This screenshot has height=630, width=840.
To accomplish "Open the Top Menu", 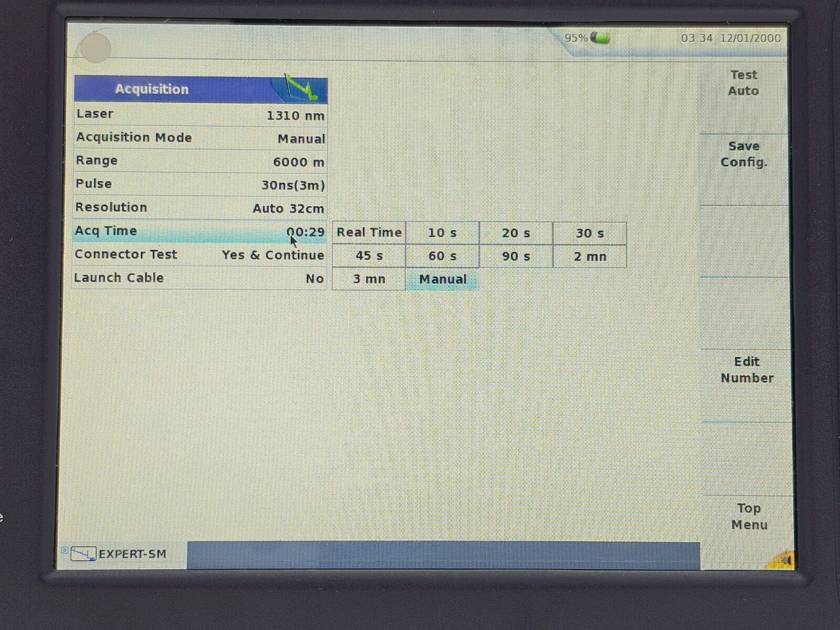I will point(749,516).
